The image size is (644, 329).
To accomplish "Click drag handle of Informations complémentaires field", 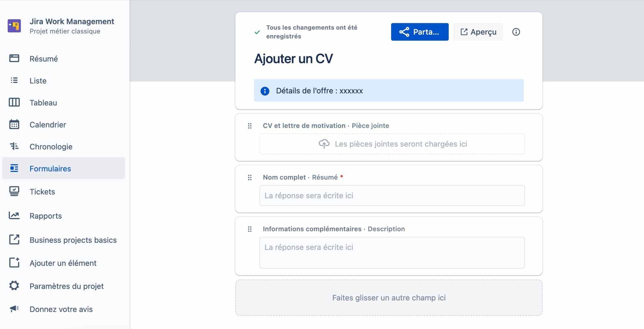I will coord(250,229).
